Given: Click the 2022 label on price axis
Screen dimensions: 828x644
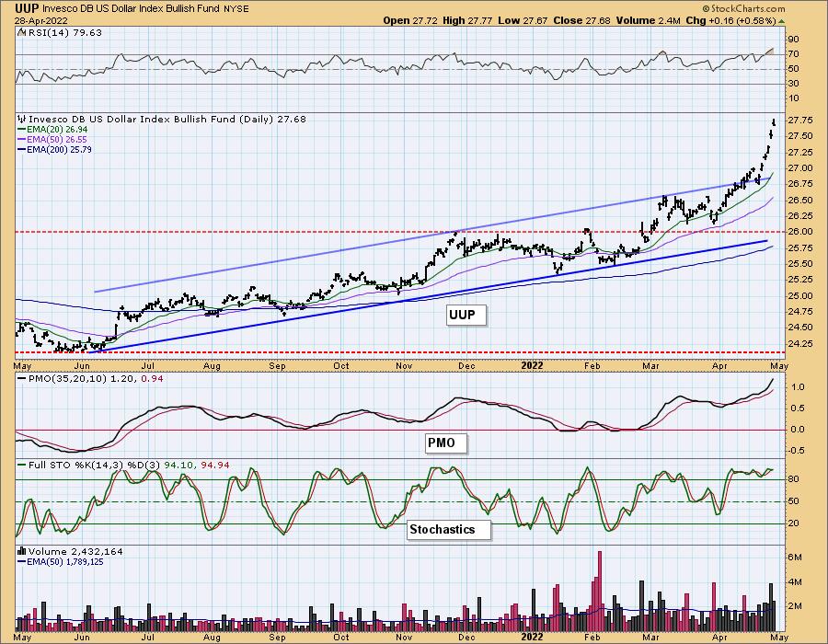Looking at the screenshot, I should point(533,365).
